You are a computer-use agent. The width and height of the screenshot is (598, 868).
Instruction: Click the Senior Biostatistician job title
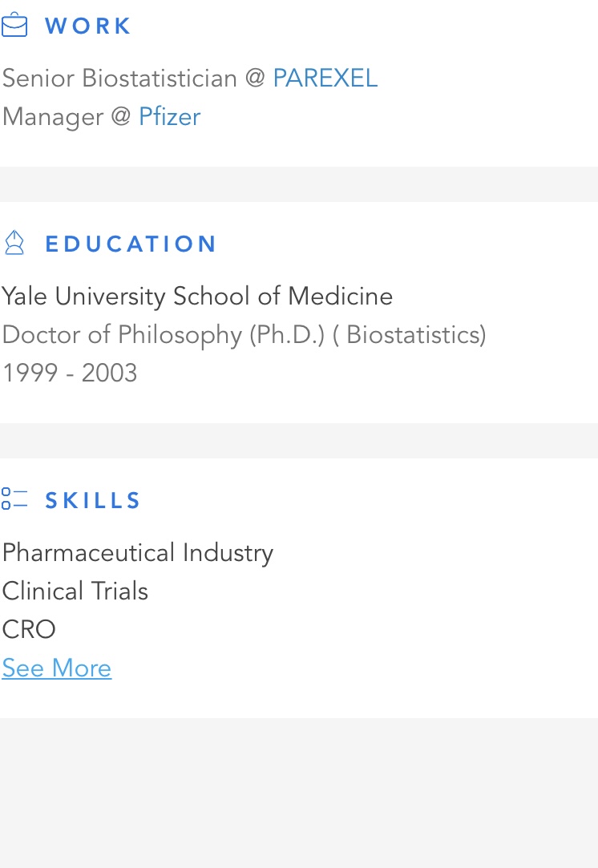click(x=119, y=78)
